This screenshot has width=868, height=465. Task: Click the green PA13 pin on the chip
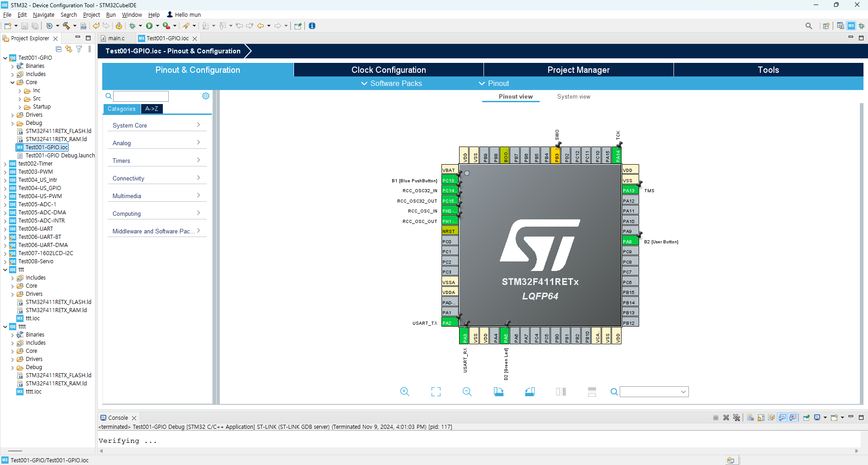[631, 190]
